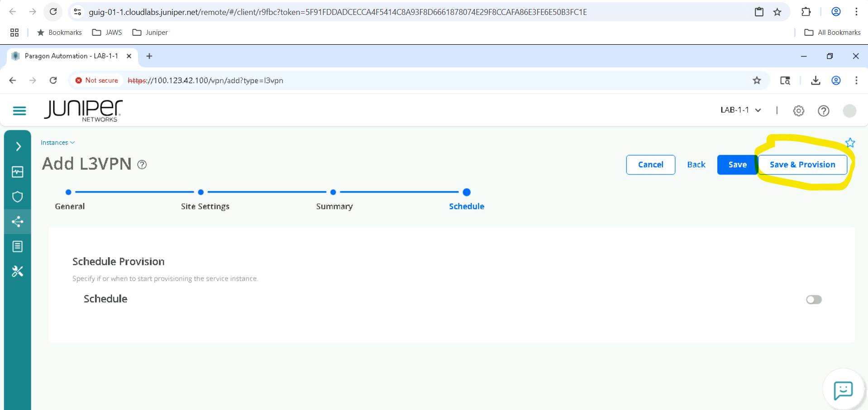The image size is (868, 410).
Task: Select the reports document icon in sidebar
Action: [17, 246]
